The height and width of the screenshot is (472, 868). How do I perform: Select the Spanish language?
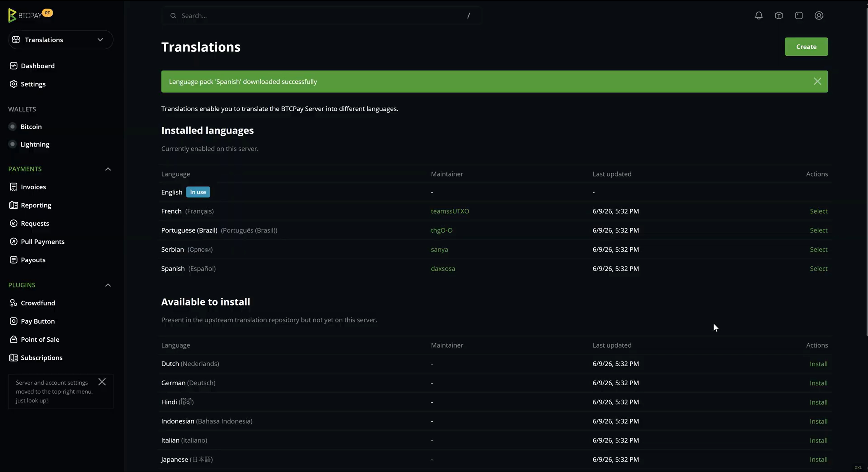[x=818, y=269]
